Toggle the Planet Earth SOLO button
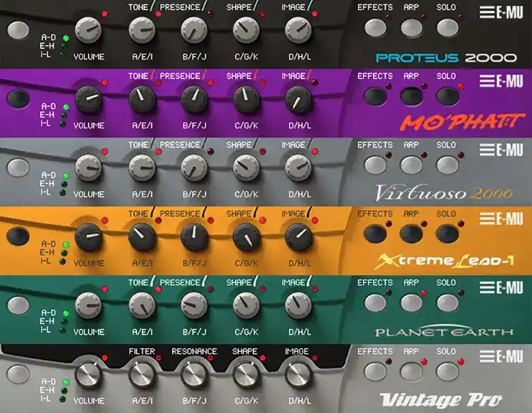532x413 pixels. click(x=447, y=303)
